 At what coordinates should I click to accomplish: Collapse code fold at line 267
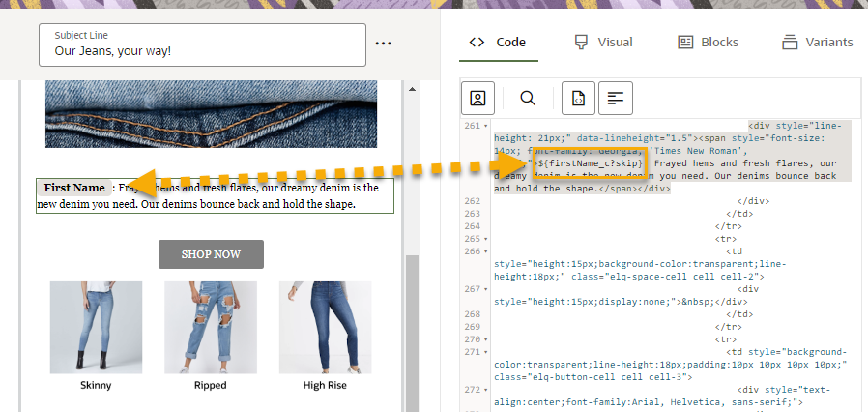coord(485,289)
